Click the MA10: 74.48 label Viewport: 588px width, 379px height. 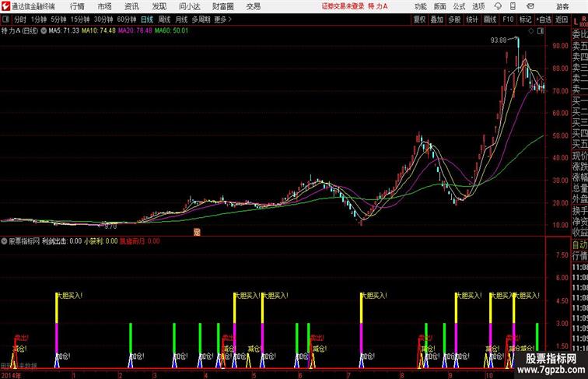[x=99, y=31]
